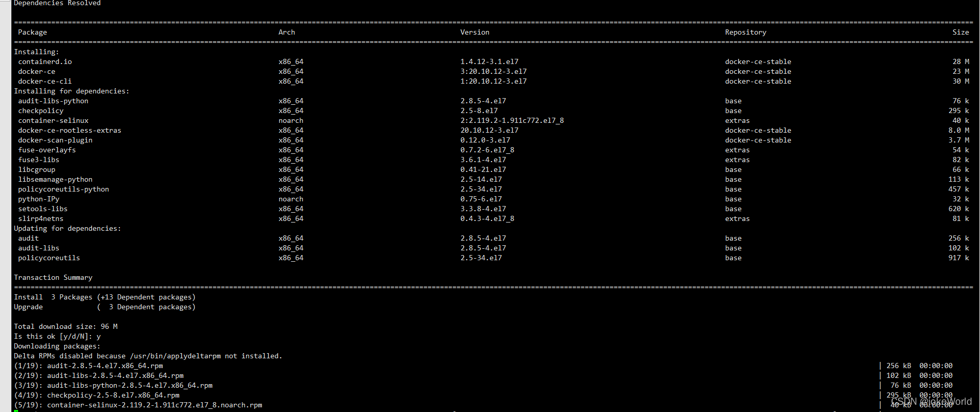Click libsemanage-python package name

pyautogui.click(x=55, y=179)
